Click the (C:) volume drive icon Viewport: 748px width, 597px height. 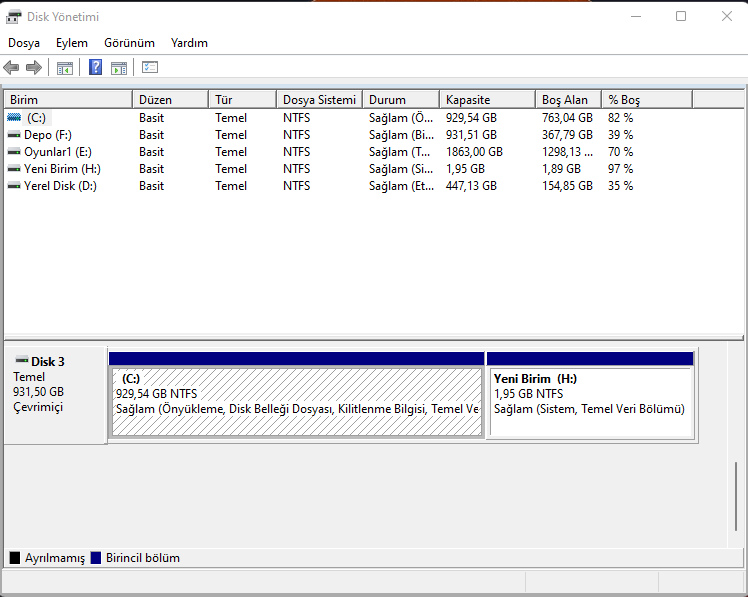(14, 117)
